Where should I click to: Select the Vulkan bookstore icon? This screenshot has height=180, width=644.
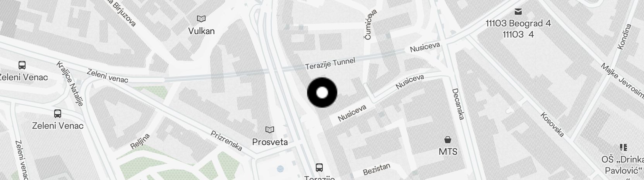(201, 19)
